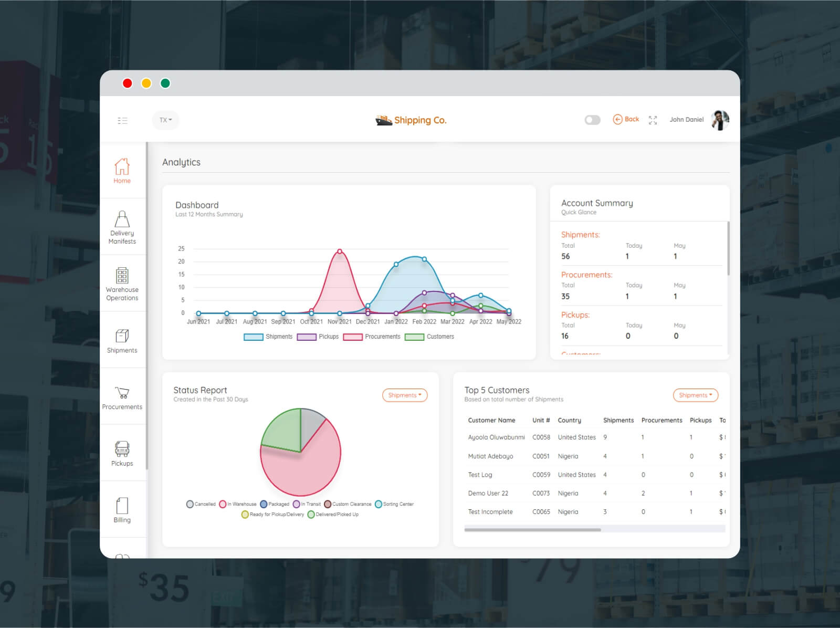
Task: Click the John Daniel username
Action: [686, 120]
